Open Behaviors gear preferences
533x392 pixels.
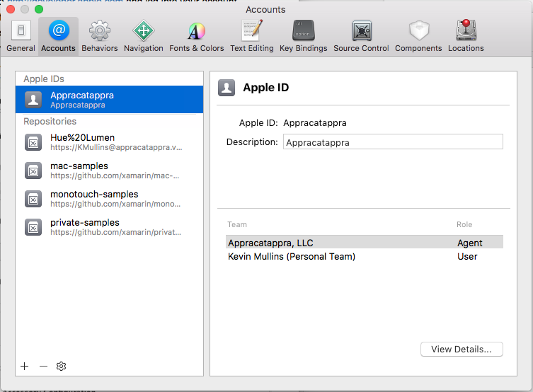click(x=100, y=35)
